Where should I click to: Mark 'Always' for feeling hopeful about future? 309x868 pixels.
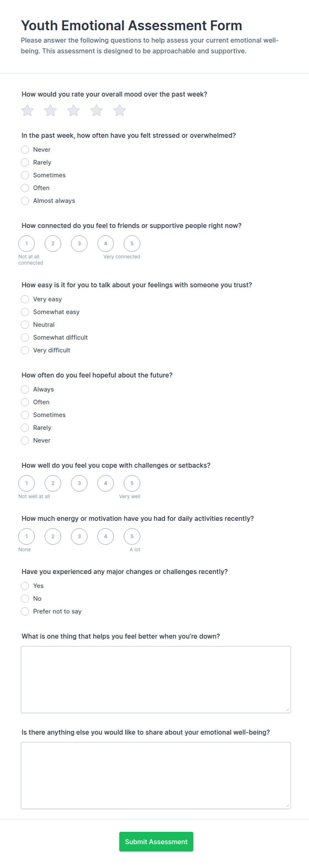[25, 390]
